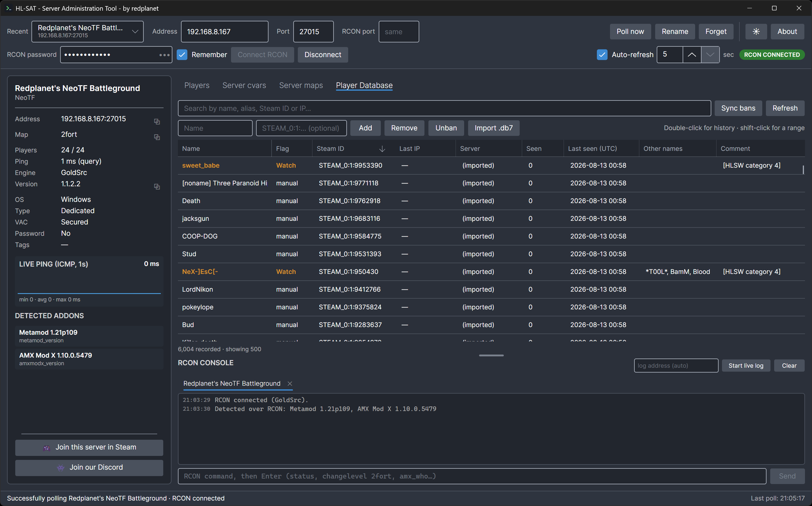This screenshot has width=812, height=506.
Task: Click the Import .db7 button
Action: coord(494,128)
